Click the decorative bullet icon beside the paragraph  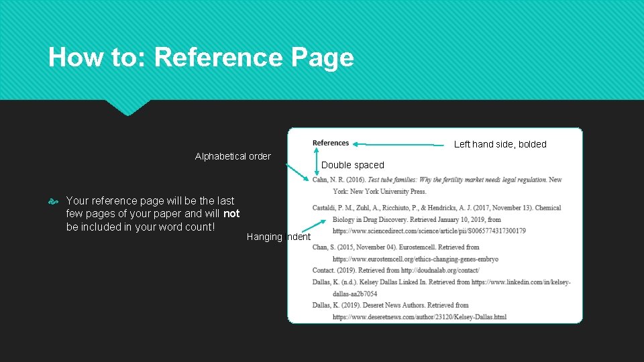54,201
